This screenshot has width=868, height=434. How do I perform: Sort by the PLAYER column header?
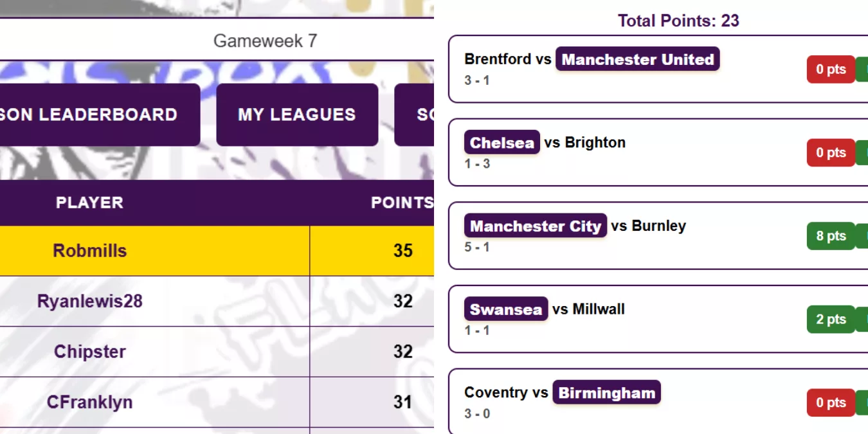[x=89, y=203]
